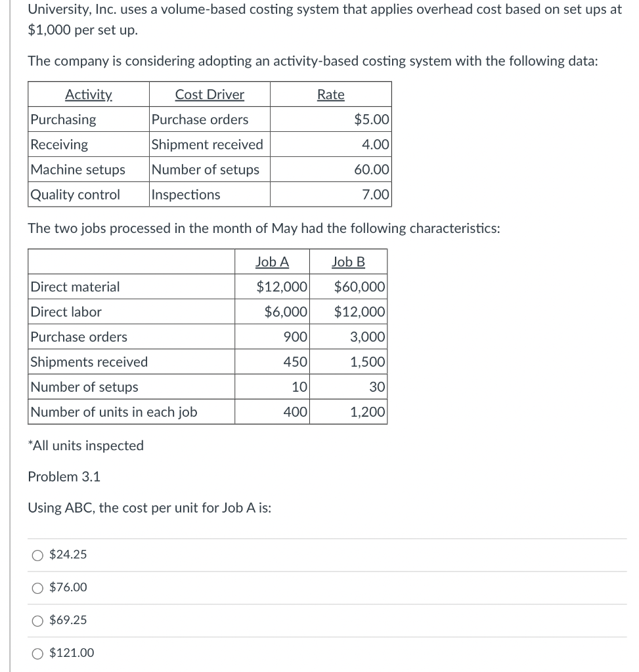Click the Machine setups activity row
The image size is (639, 672).
[77, 169]
